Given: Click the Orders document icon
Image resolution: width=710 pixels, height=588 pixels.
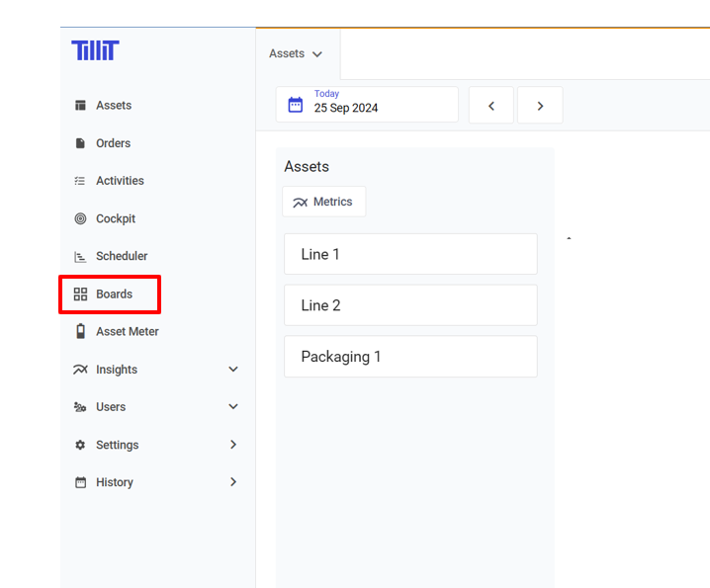Looking at the screenshot, I should coord(80,143).
